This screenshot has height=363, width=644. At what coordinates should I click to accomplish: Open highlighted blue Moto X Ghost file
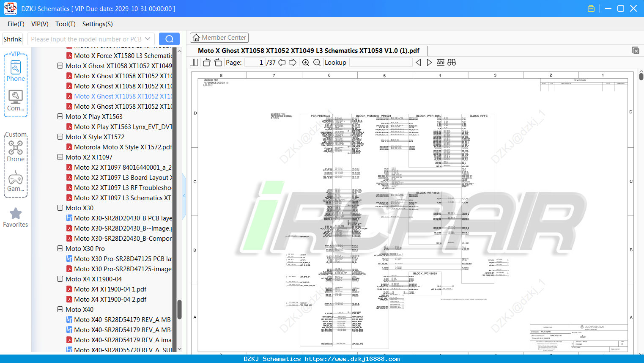(119, 96)
